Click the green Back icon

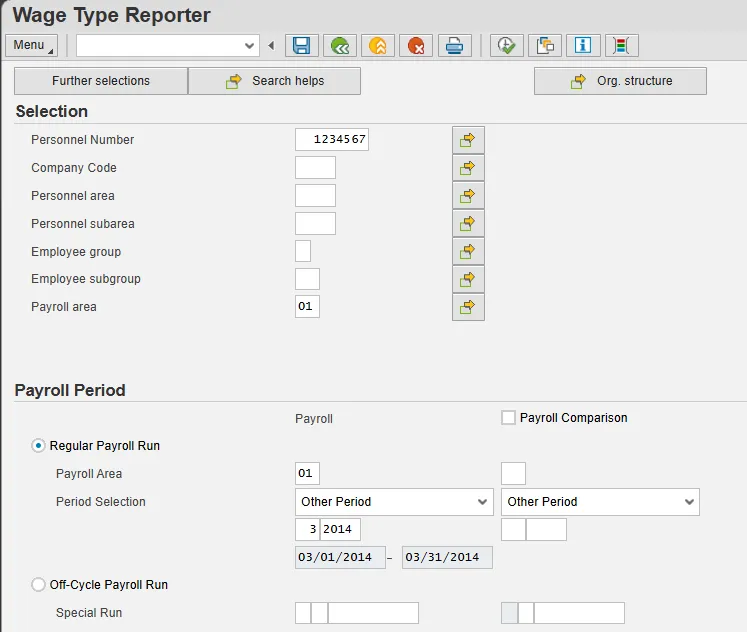pos(340,45)
